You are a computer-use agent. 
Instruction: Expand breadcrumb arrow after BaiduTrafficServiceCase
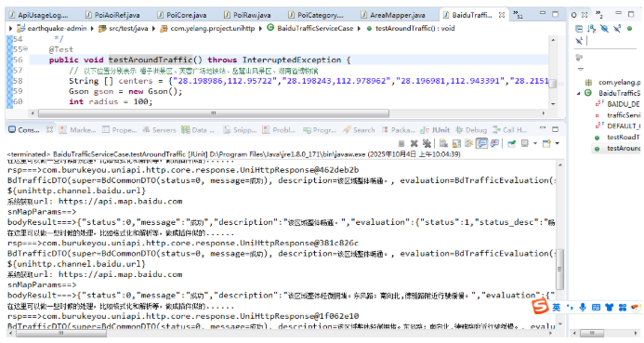click(x=360, y=28)
